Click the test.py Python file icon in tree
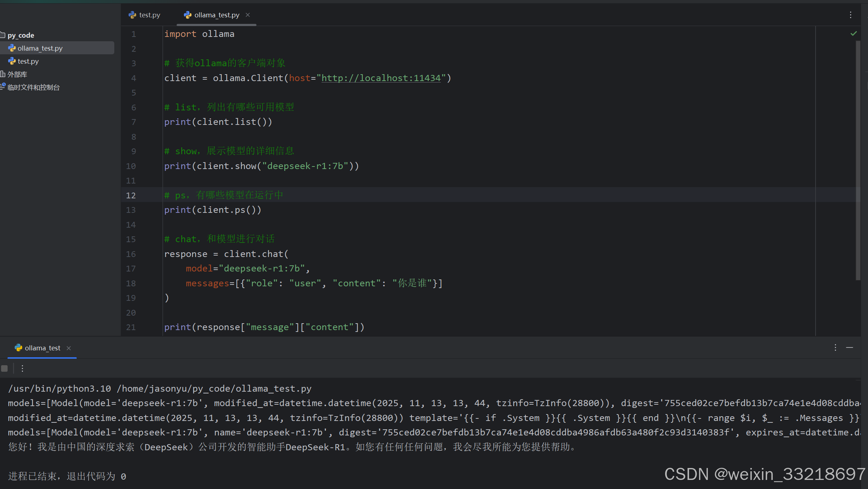Image resolution: width=868 pixels, height=489 pixels. click(x=12, y=61)
